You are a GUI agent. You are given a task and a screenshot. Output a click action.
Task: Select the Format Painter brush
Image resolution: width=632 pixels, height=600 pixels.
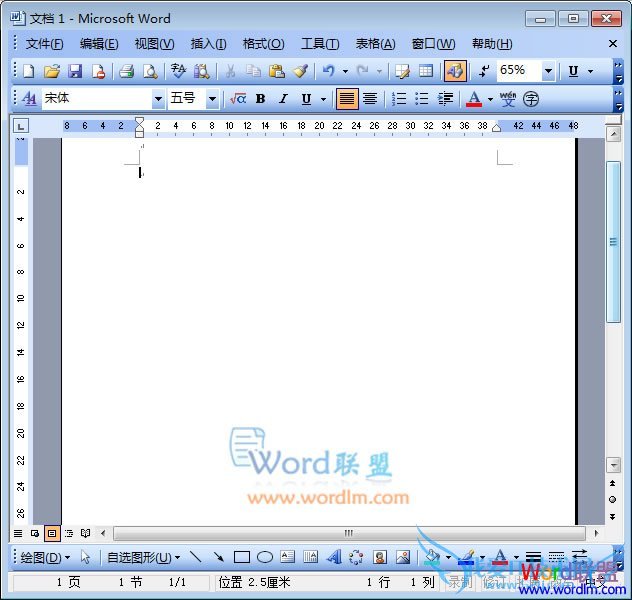300,71
